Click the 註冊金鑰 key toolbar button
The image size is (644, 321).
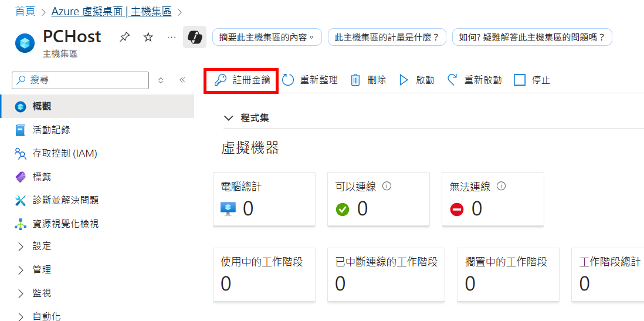click(x=242, y=80)
